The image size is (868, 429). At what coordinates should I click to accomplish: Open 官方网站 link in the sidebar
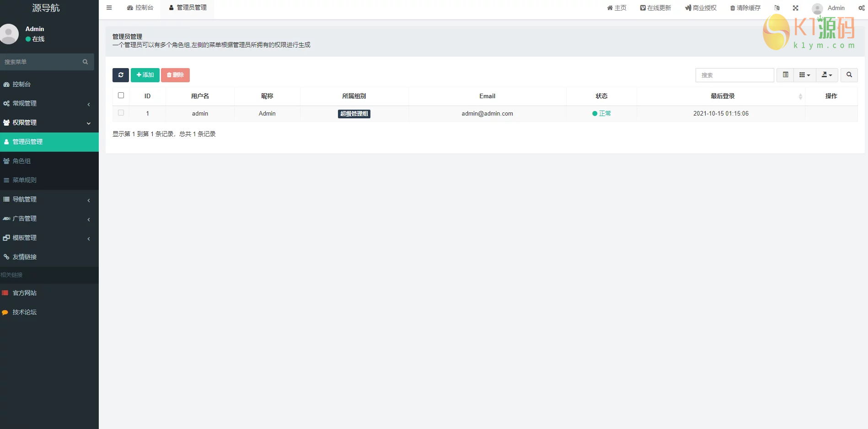pos(49,293)
